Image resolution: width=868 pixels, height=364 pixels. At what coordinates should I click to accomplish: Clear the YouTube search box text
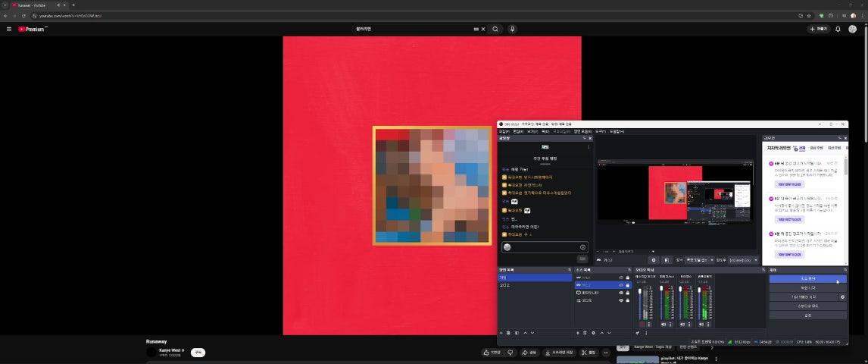(482, 29)
